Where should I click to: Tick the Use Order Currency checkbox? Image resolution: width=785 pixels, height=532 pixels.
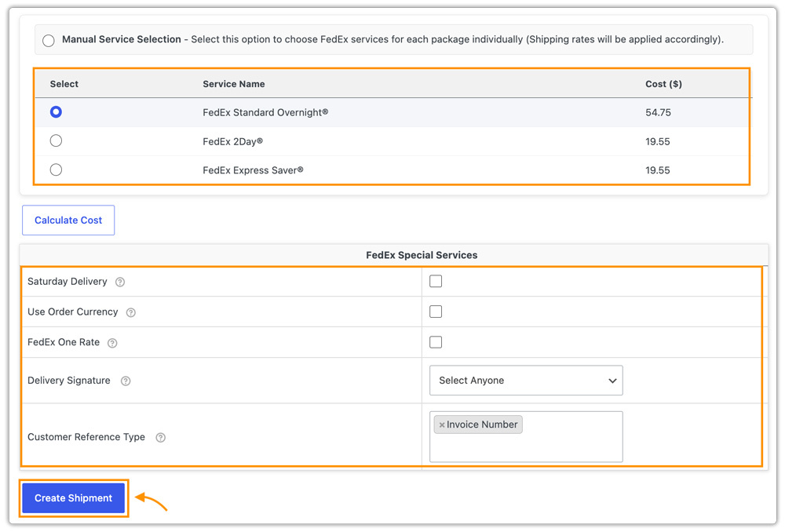[x=436, y=312]
